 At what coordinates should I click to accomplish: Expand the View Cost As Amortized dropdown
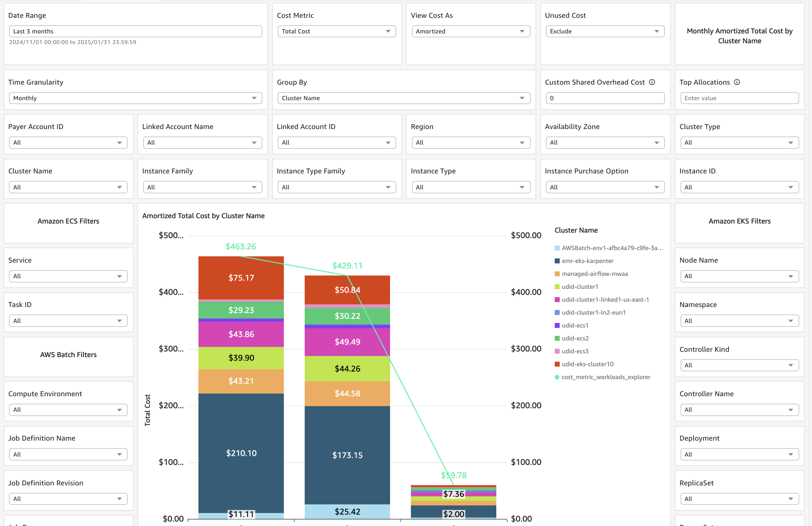click(471, 31)
